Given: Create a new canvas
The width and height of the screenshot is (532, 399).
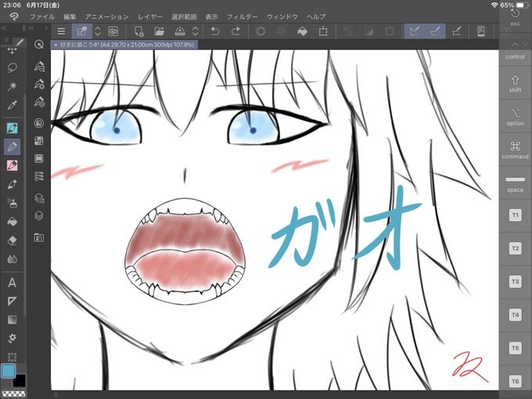Looking at the screenshot, I should coord(138,31).
